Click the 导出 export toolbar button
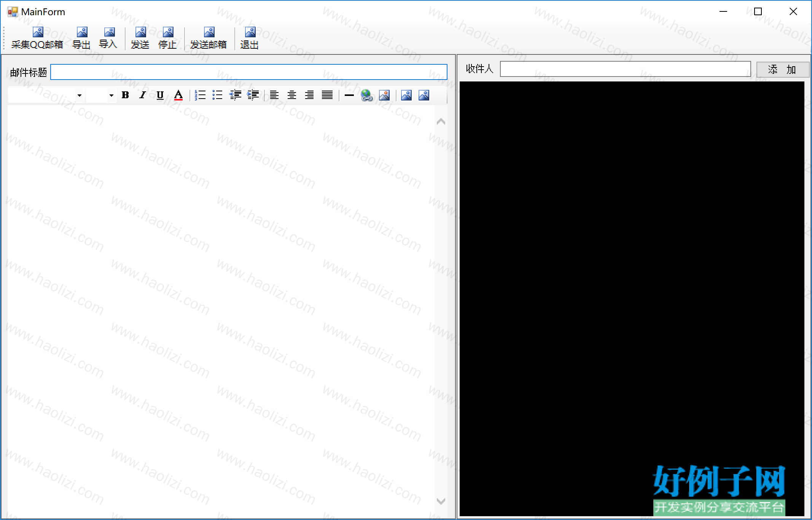The image size is (812, 520). click(81, 38)
